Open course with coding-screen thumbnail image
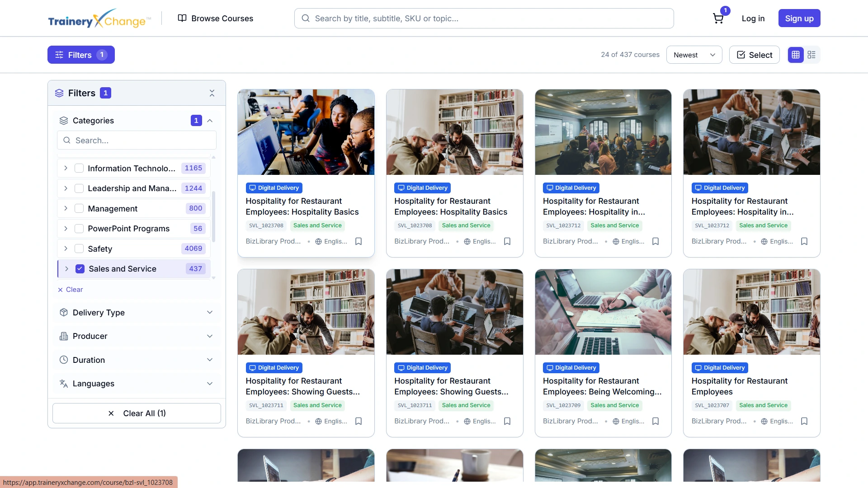Viewport: 868px width, 488px height. pos(306,132)
